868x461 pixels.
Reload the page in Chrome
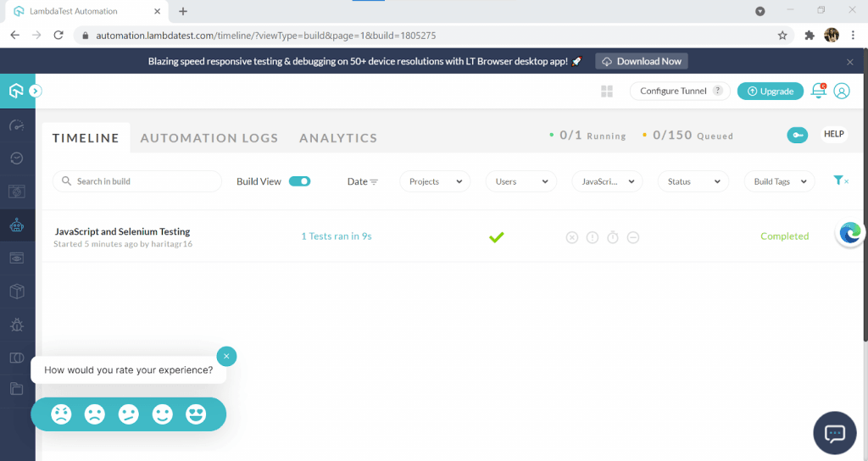click(x=58, y=36)
